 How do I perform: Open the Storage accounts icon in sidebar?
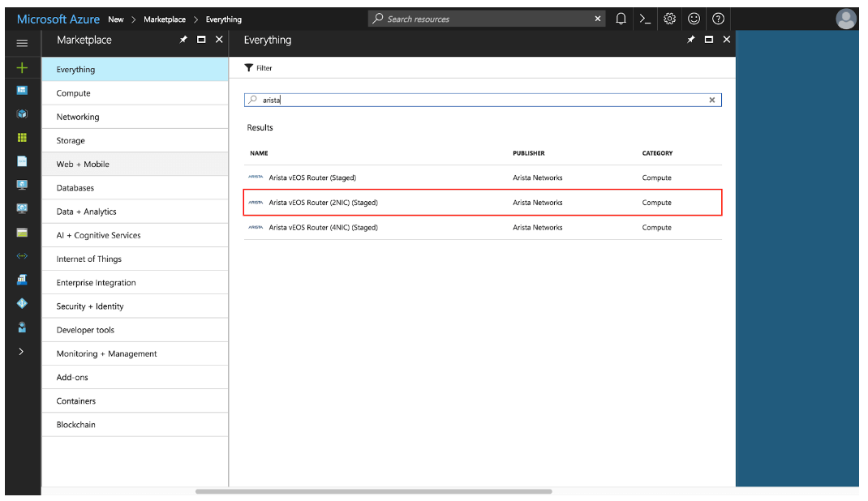coord(22,232)
